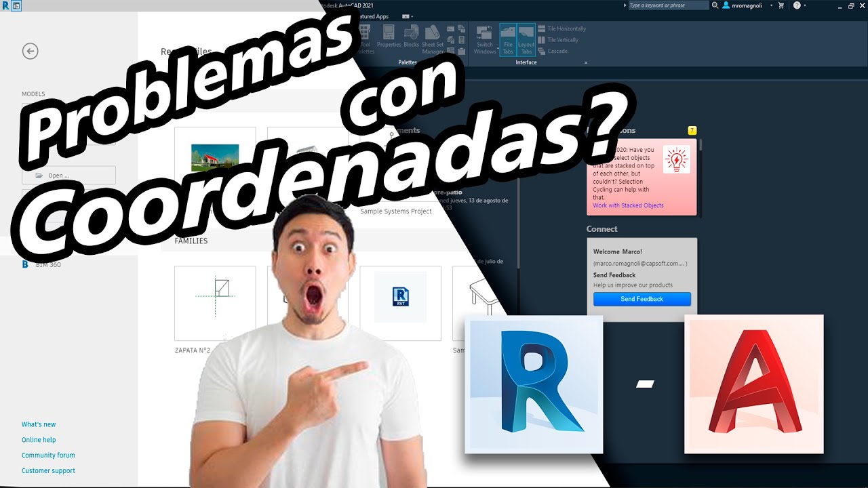Viewport: 868px width, 488px height.
Task: Open the Work with Stacked Objects link
Action: click(x=628, y=205)
